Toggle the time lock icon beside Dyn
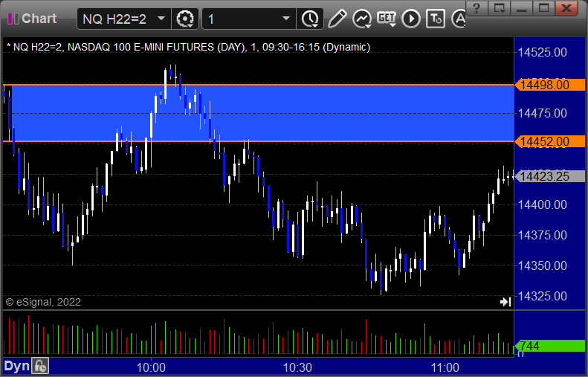588x377 pixels. click(x=40, y=366)
